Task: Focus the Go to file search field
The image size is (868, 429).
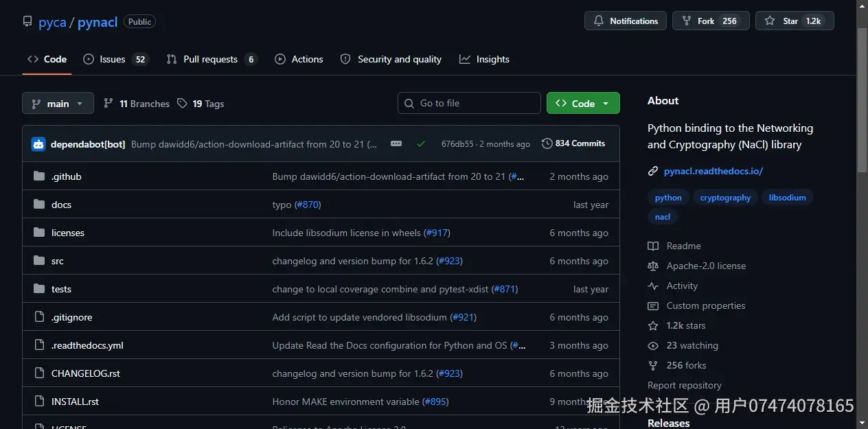Action: 469,103
